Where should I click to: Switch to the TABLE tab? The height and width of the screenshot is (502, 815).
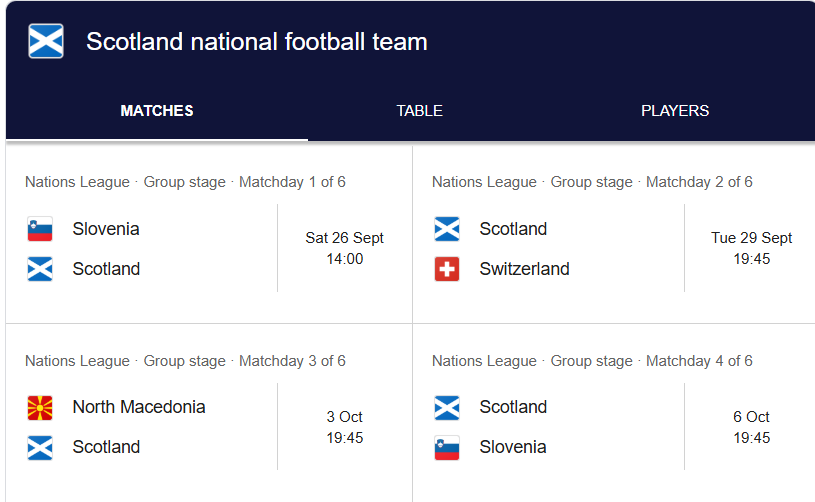click(x=419, y=111)
